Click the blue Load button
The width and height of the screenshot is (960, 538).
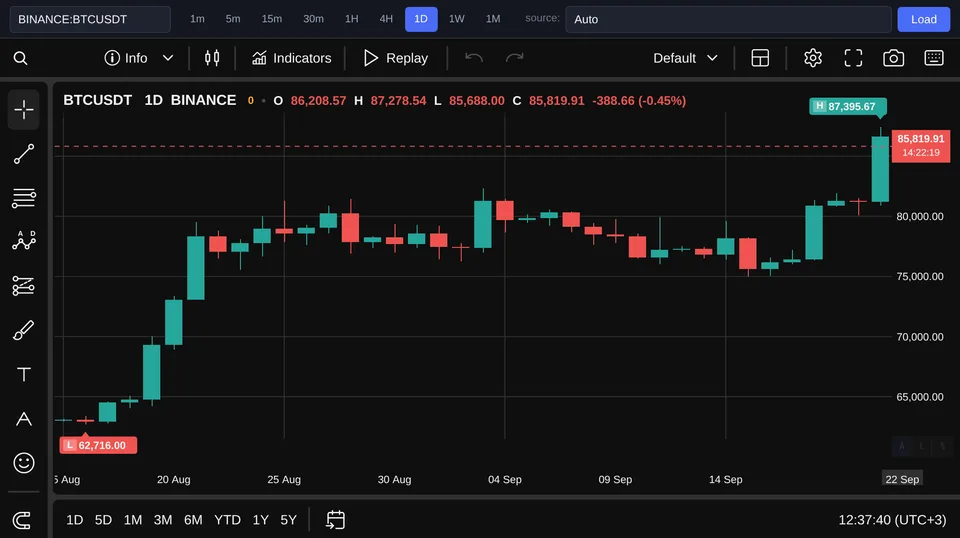[x=923, y=20]
